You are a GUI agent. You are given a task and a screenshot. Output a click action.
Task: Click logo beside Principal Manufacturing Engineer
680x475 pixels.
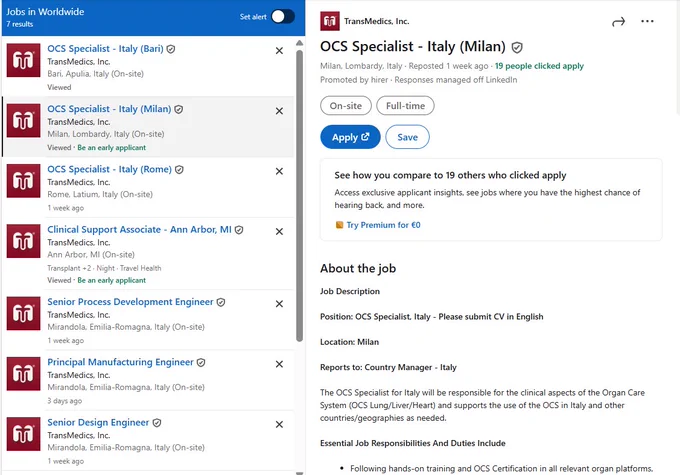pos(23,374)
